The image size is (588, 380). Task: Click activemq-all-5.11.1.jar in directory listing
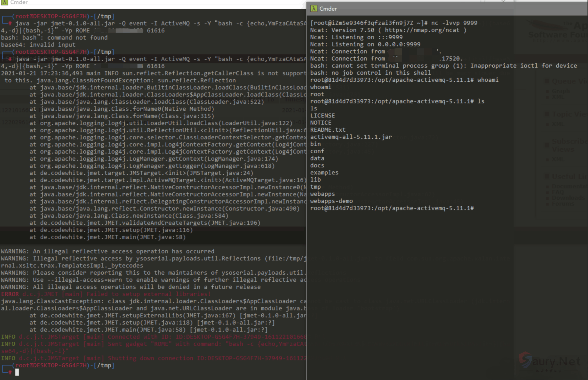351,137
